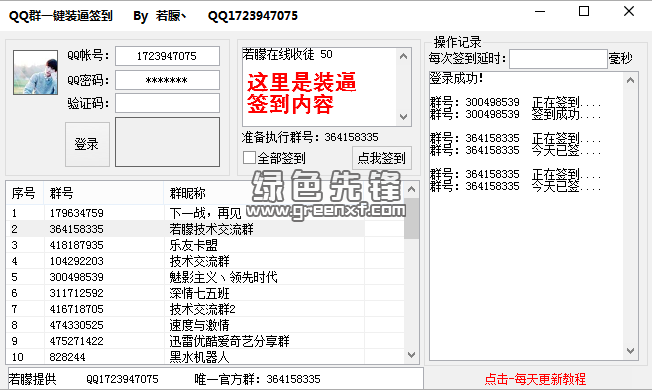Select group row 黑水机器人
The width and height of the screenshot is (652, 390).
click(x=205, y=357)
